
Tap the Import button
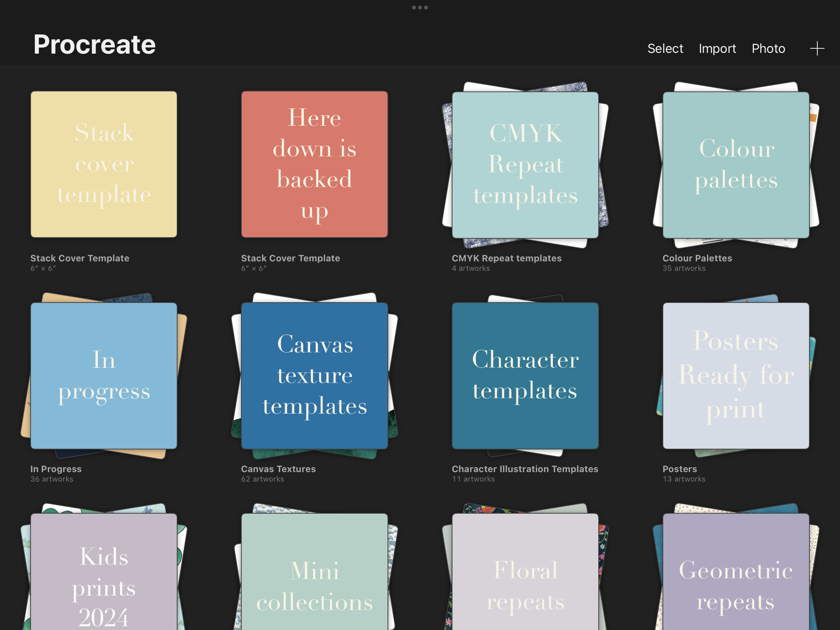(x=717, y=49)
